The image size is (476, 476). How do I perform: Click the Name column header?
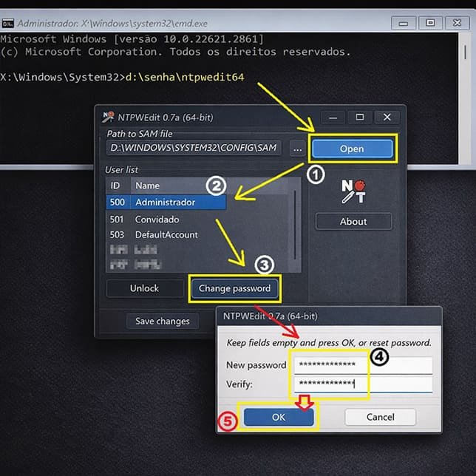[x=209, y=186]
